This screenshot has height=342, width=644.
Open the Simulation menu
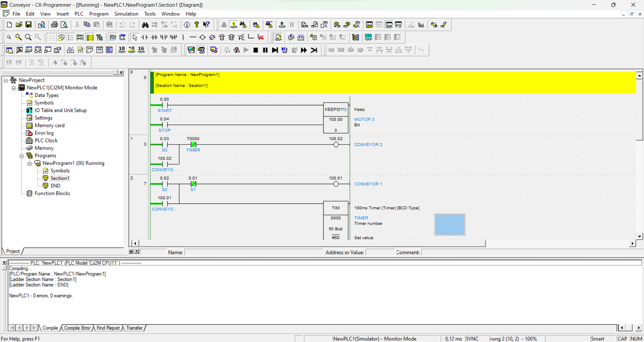coord(126,14)
